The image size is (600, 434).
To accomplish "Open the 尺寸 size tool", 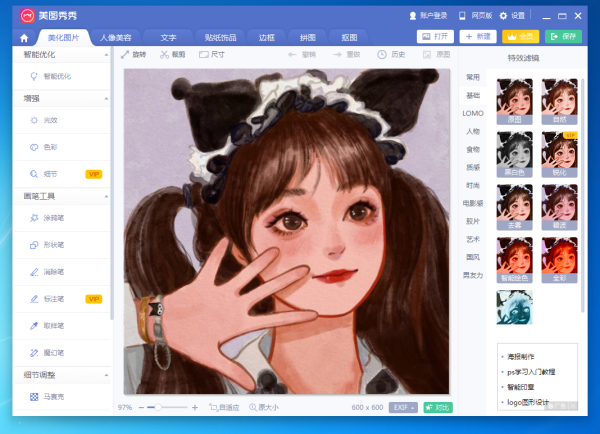I will click(212, 55).
